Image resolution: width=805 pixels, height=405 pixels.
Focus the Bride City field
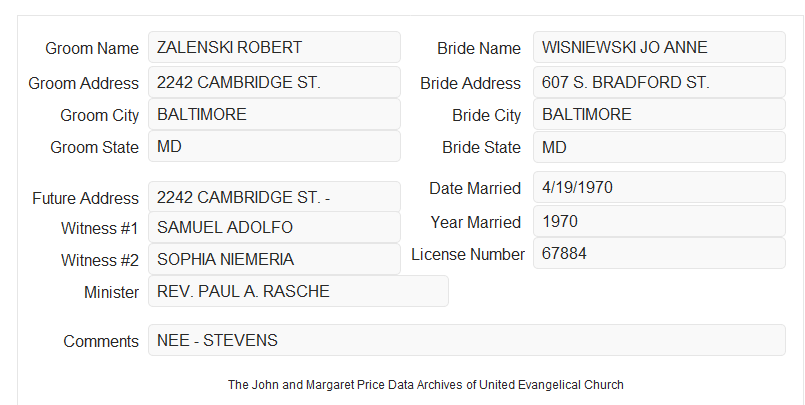pyautogui.click(x=659, y=114)
